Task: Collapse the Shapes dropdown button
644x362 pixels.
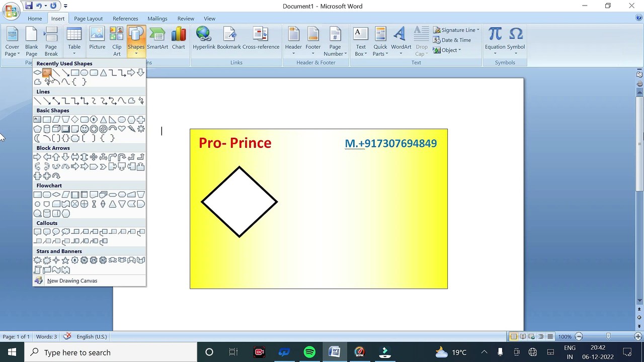Action: click(x=136, y=41)
